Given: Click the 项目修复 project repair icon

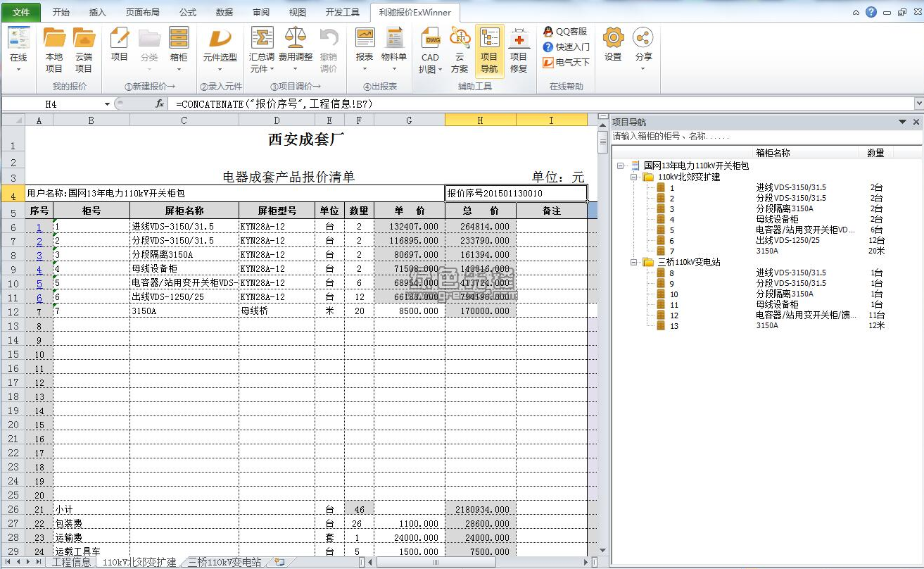Looking at the screenshot, I should 519,38.
